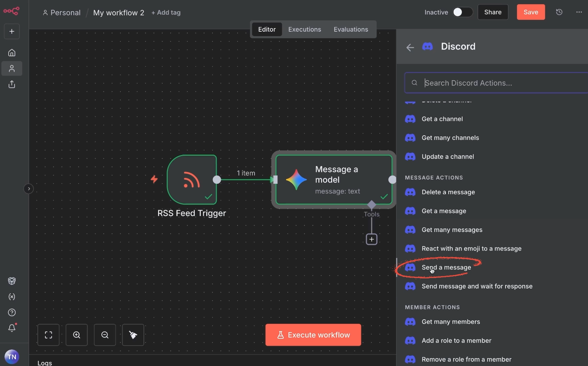
Task: Toggle the workflow Inactive switch
Action: 463,12
